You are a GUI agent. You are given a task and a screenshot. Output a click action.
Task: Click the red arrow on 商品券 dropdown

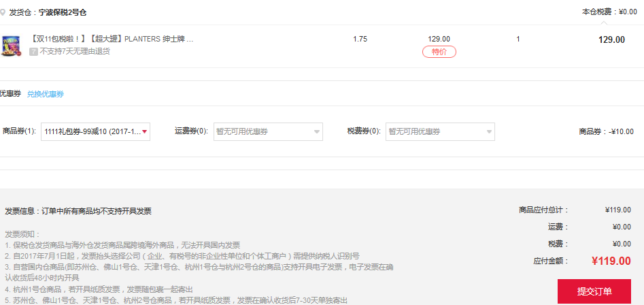click(144, 131)
